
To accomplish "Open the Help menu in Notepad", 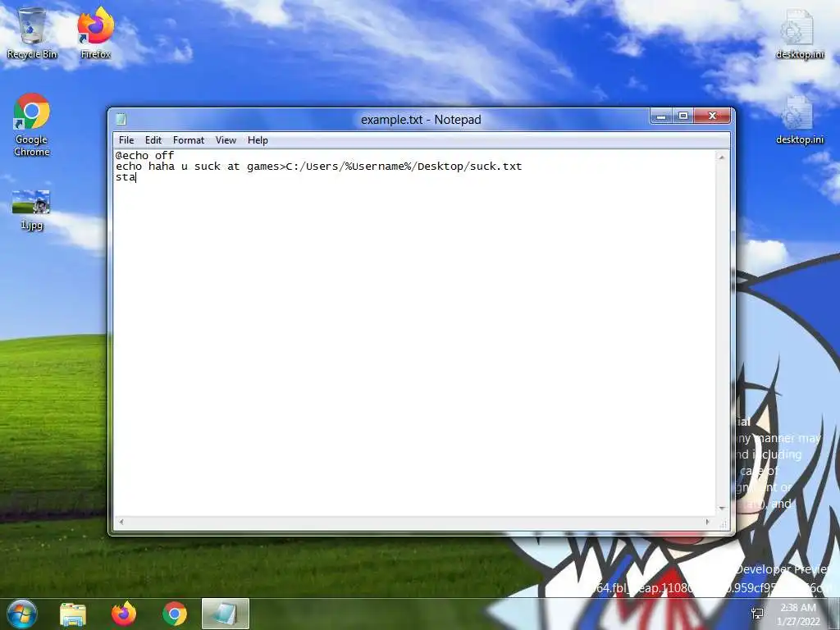I will point(258,140).
